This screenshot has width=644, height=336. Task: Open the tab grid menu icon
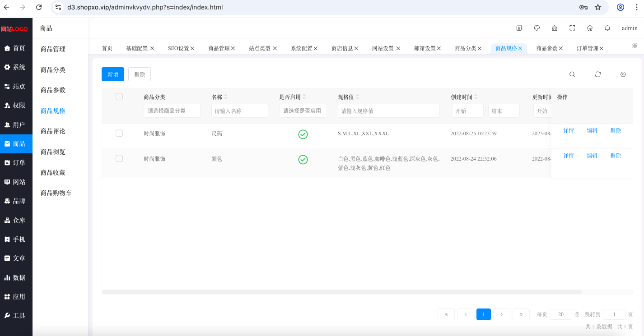click(x=635, y=46)
